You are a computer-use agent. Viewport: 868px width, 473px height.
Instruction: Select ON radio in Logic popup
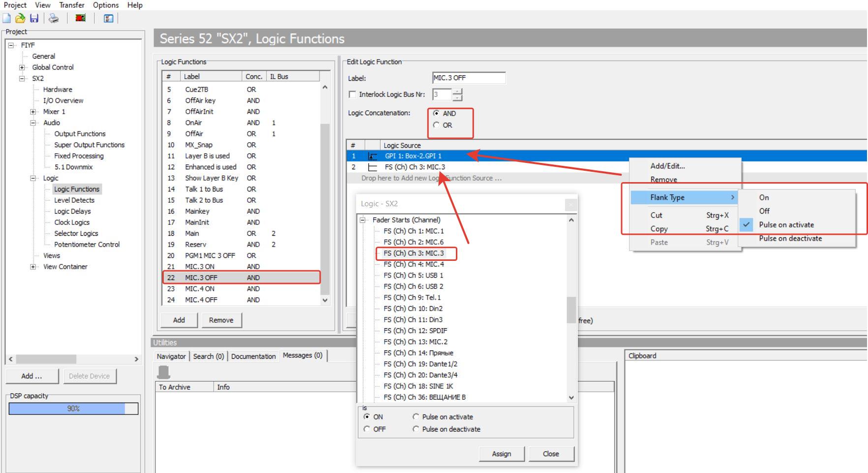point(367,417)
